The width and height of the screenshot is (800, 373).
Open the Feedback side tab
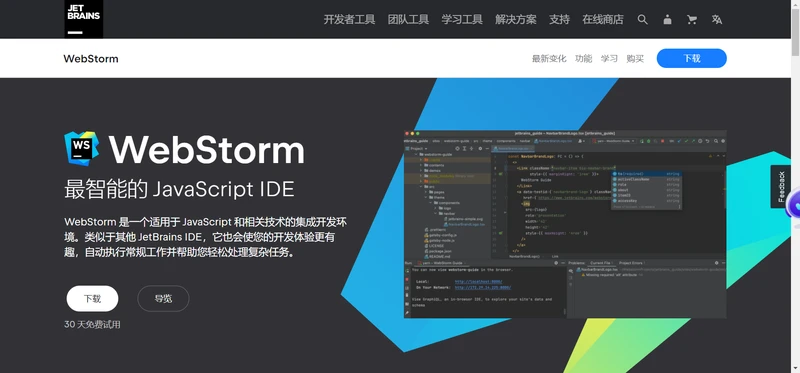click(x=781, y=186)
